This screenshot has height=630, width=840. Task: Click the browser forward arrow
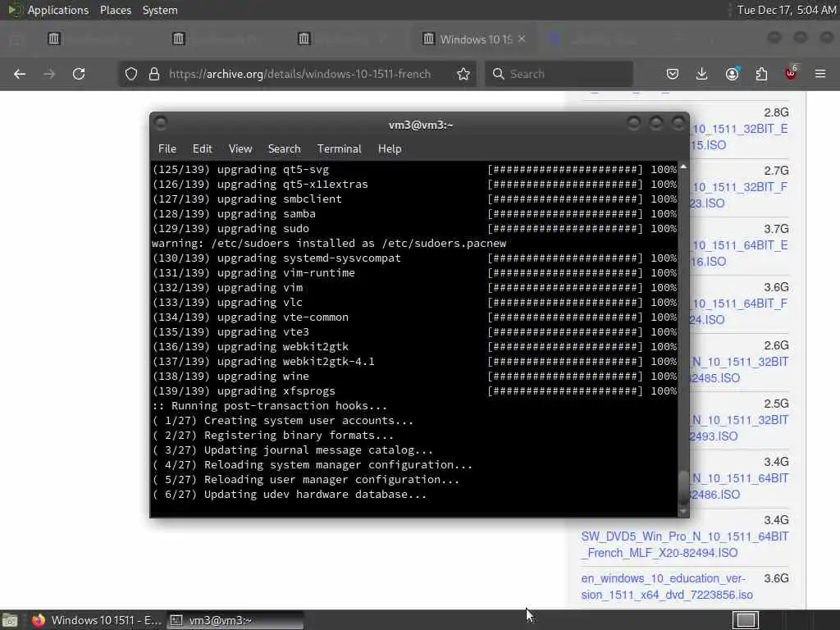tap(49, 74)
